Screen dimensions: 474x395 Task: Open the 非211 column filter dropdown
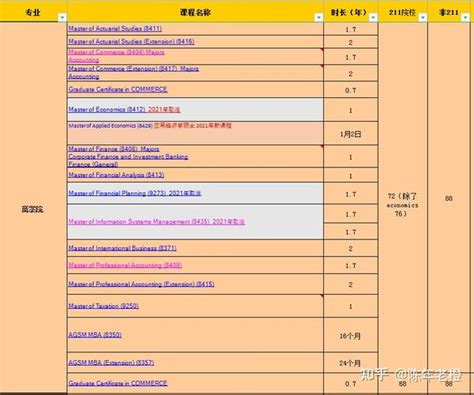[x=465, y=18]
